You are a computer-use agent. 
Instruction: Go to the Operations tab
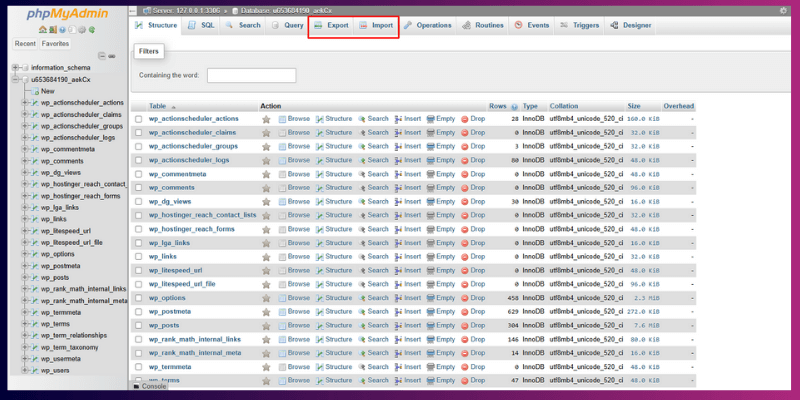tap(428, 26)
